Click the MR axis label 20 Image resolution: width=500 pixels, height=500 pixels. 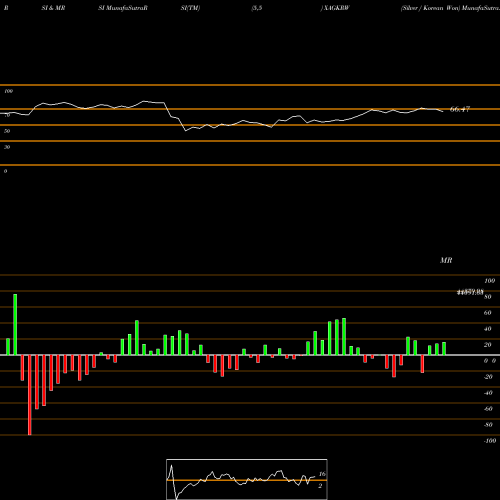487,345
